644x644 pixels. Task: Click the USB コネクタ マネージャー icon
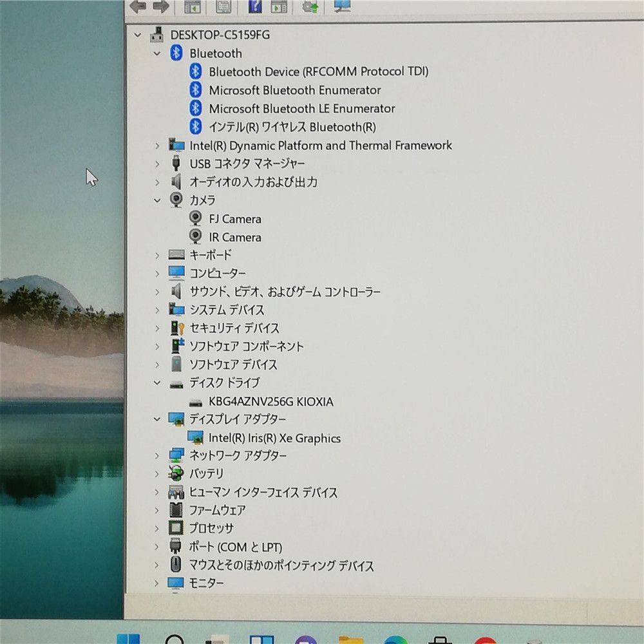[176, 163]
